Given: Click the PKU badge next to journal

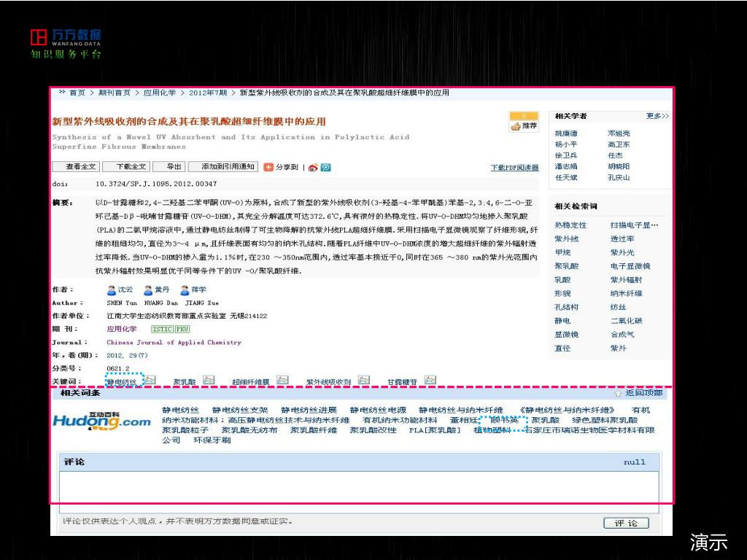Looking at the screenshot, I should pos(182,329).
